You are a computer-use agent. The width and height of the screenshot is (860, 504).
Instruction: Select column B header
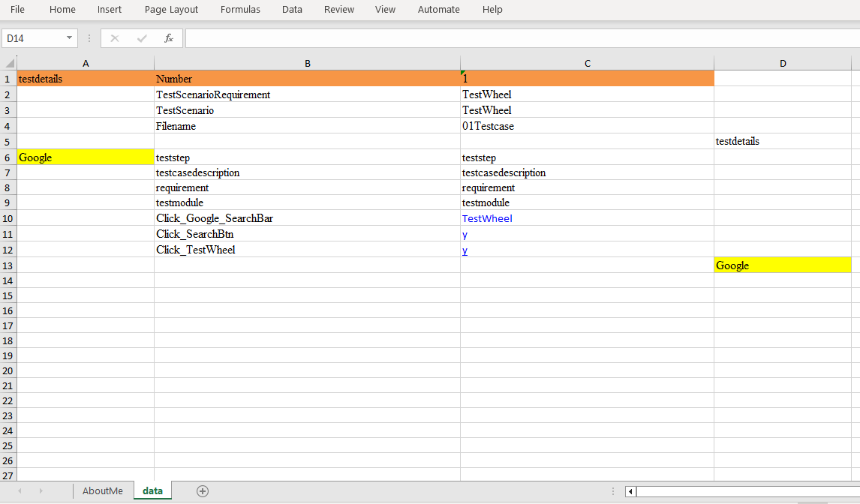[x=307, y=64]
